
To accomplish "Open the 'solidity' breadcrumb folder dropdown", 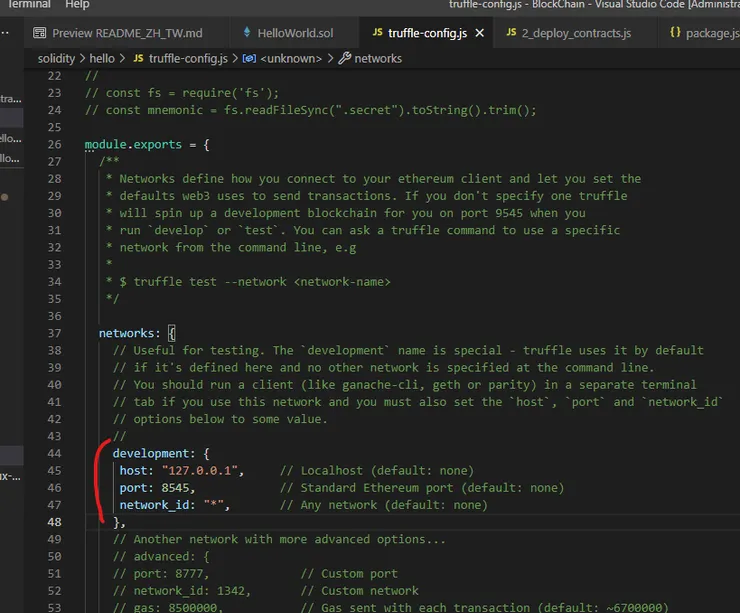I will [x=56, y=58].
